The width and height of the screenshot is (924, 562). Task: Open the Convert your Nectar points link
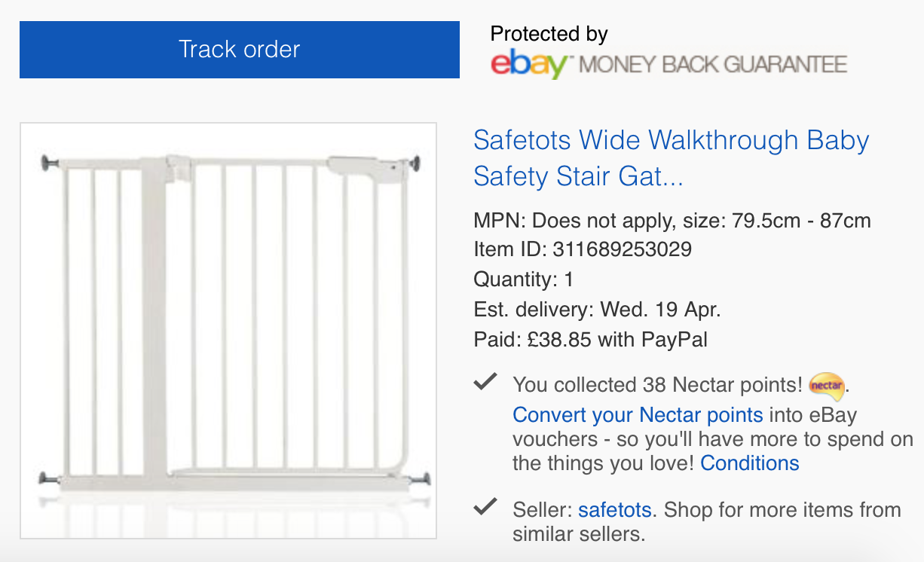coord(638,415)
